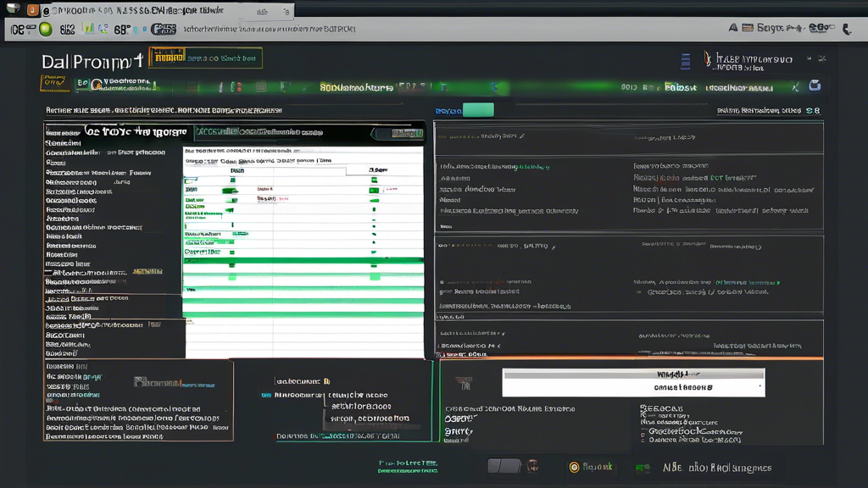Click the orange square icon in title tab

coord(33,10)
